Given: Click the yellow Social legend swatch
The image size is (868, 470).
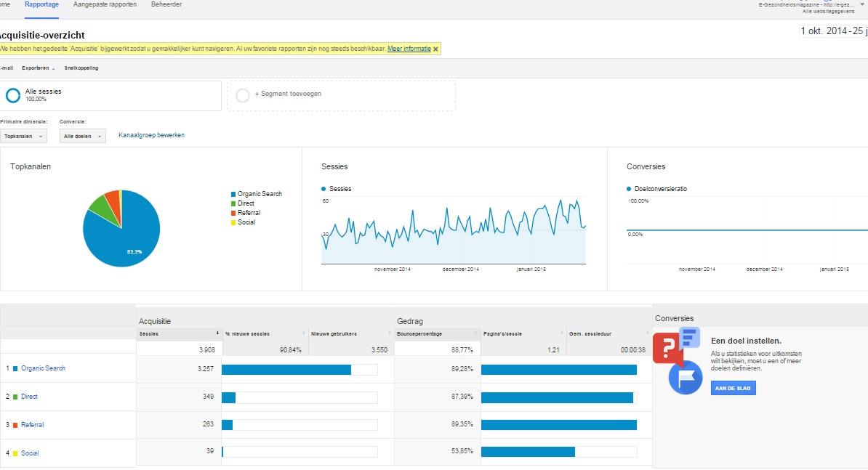Looking at the screenshot, I should pos(233,223).
